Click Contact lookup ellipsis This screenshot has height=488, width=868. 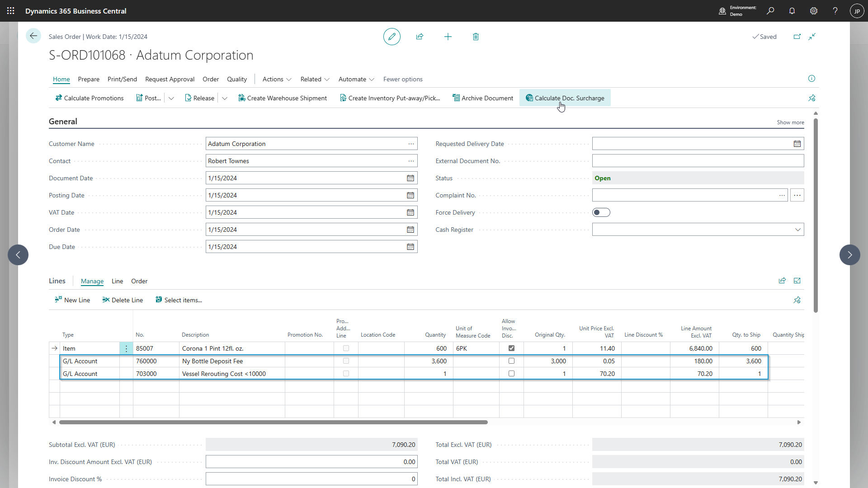(x=411, y=161)
